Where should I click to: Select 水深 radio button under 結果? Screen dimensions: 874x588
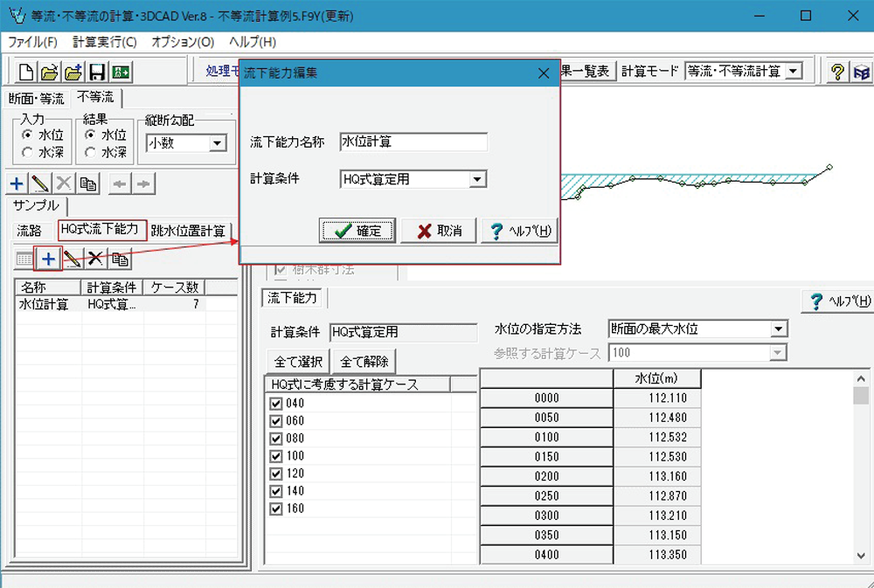(x=89, y=152)
